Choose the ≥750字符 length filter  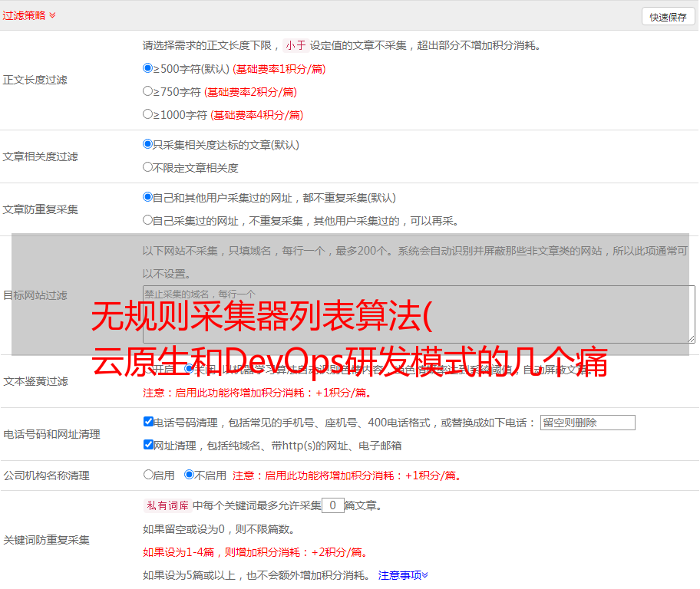coord(148,91)
